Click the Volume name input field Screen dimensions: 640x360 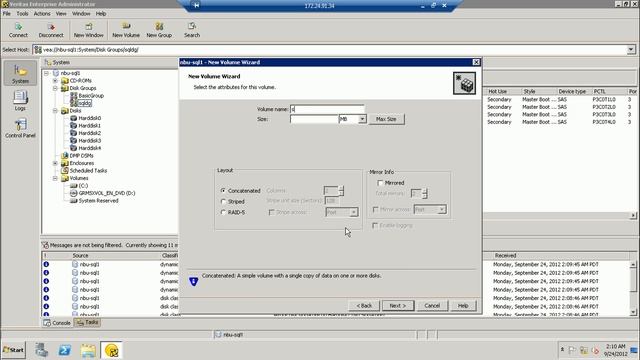click(327, 109)
